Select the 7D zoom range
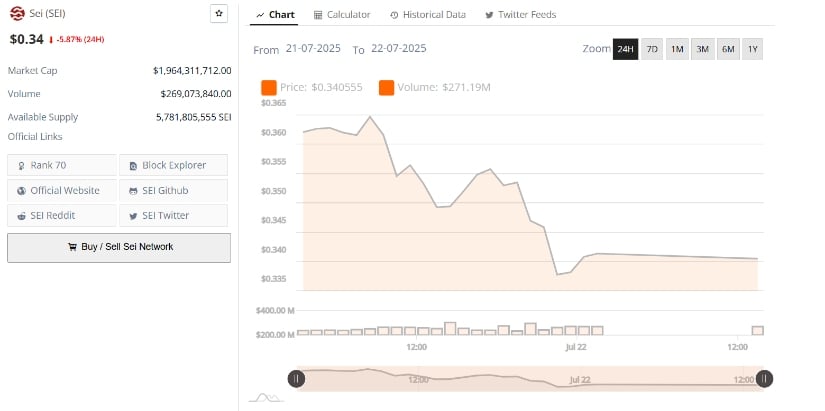Viewport: 825px width, 411px height. pyautogui.click(x=652, y=49)
